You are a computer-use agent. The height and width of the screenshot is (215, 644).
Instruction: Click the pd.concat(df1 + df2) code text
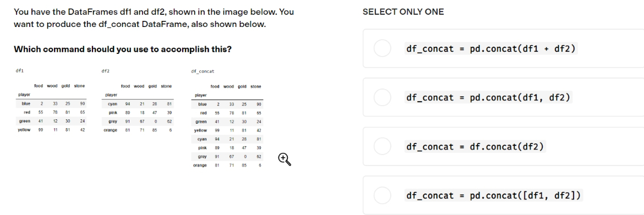491,49
